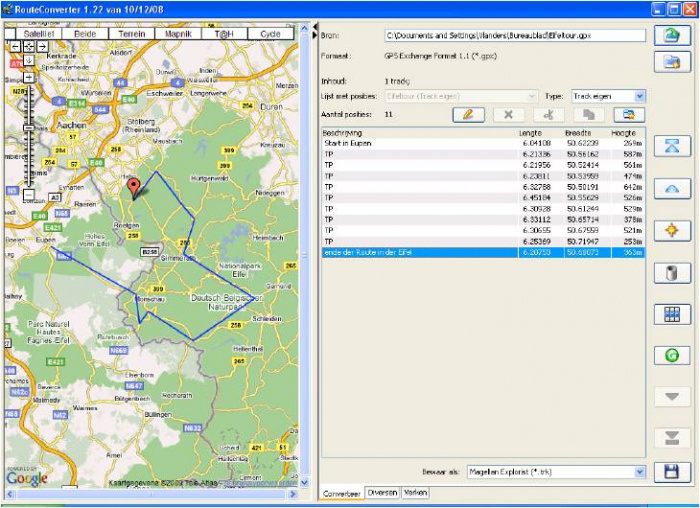Image resolution: width=700 pixels, height=508 pixels.
Task: Delete the position list with the X button
Action: 508,115
